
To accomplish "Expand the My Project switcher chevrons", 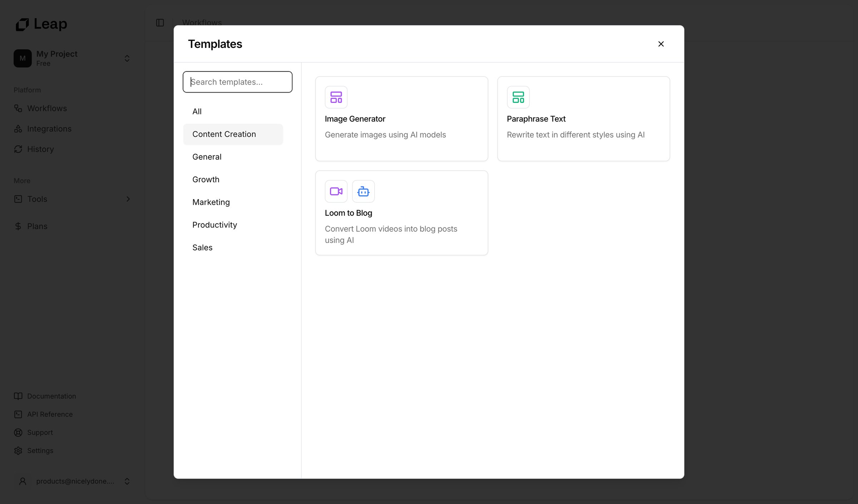I will [x=127, y=58].
